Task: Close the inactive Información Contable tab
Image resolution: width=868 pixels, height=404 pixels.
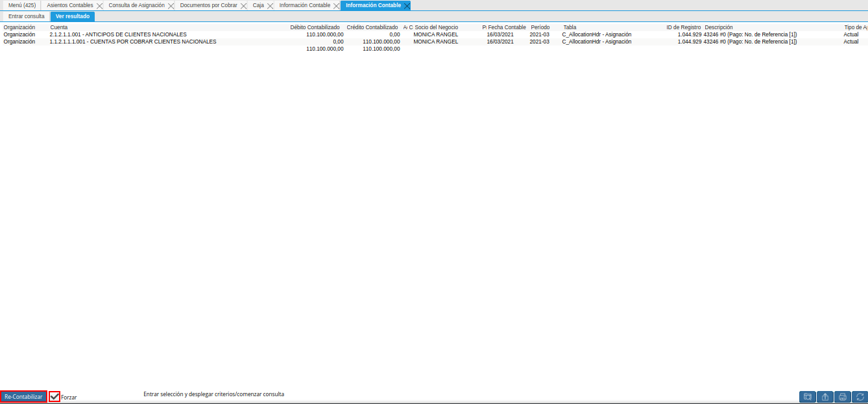Action: (337, 5)
